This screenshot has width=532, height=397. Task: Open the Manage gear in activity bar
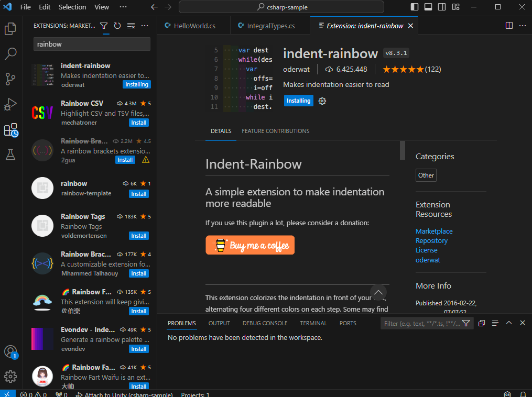click(x=10, y=377)
